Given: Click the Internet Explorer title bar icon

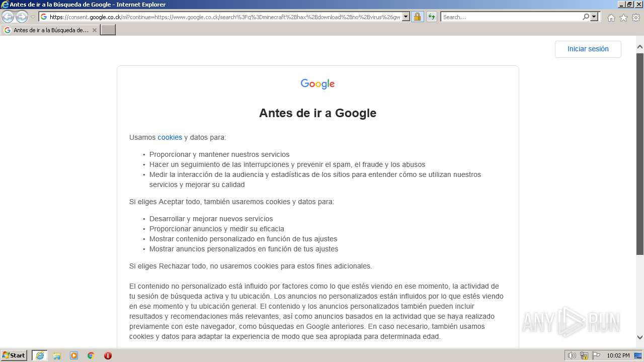Looking at the screenshot, I should click(5, 5).
